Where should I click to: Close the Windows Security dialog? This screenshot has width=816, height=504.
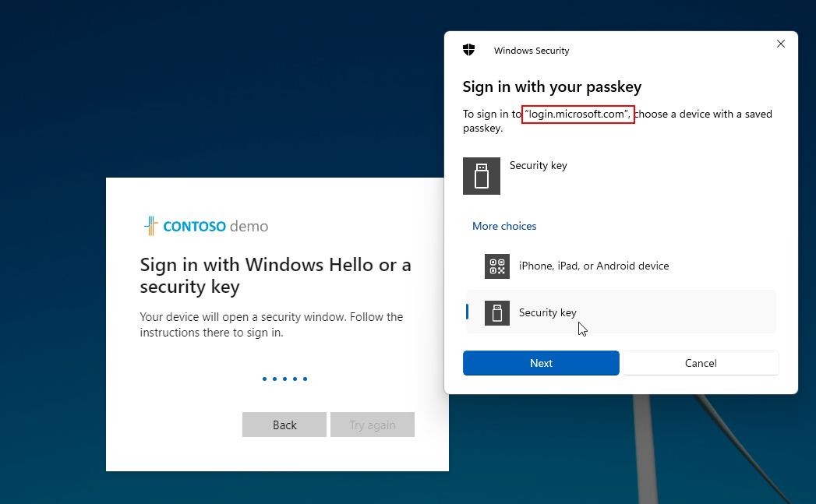click(781, 44)
